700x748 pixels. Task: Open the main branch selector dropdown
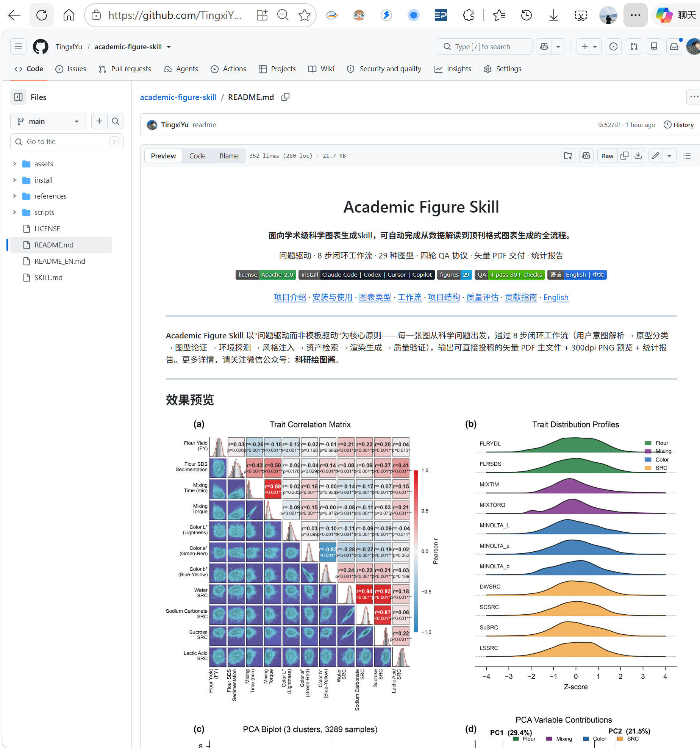click(48, 121)
